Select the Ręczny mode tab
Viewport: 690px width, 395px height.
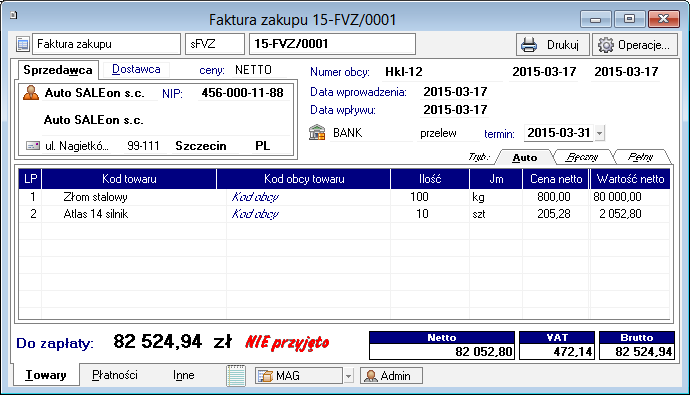[x=582, y=157]
